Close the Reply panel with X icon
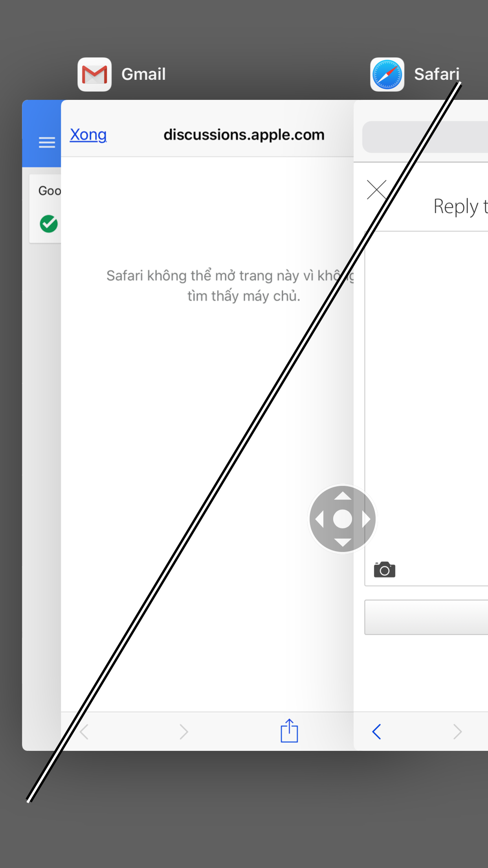Screen dimensions: 488x868 click(377, 189)
